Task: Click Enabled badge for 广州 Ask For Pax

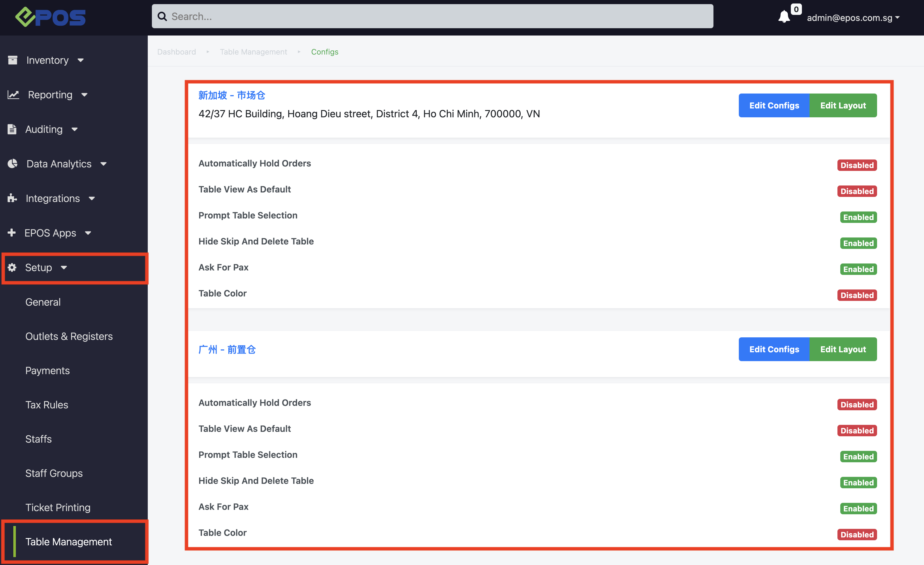Action: [x=858, y=508]
